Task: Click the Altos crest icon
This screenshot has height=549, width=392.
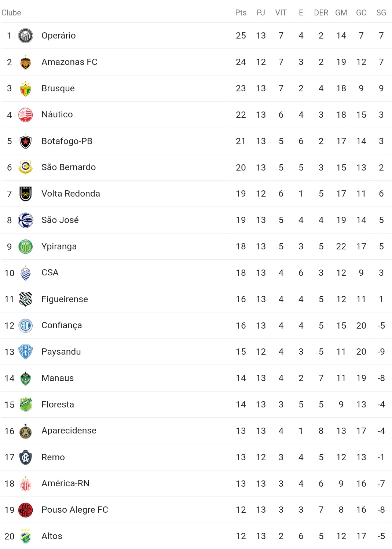Action: coord(26,536)
